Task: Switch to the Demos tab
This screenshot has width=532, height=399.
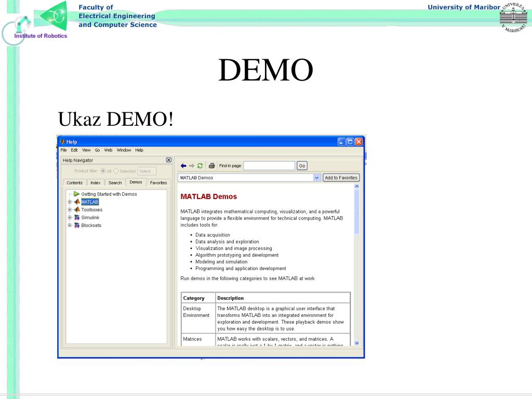Action: pyautogui.click(x=136, y=182)
